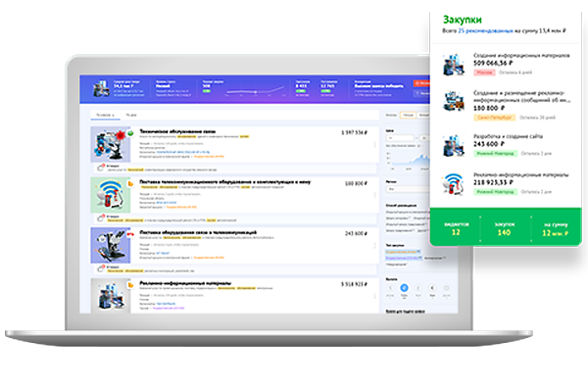This screenshot has height=392, width=588.
Task: Click the Рекламно-информационные материалы listing image in main list
Action: 111,297
